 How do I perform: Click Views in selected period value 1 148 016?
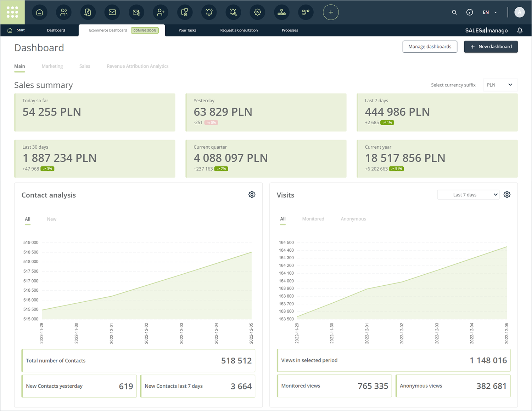point(488,360)
